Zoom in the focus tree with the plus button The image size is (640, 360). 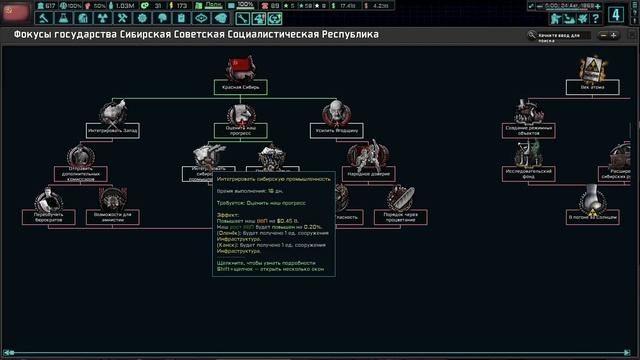tap(613, 36)
